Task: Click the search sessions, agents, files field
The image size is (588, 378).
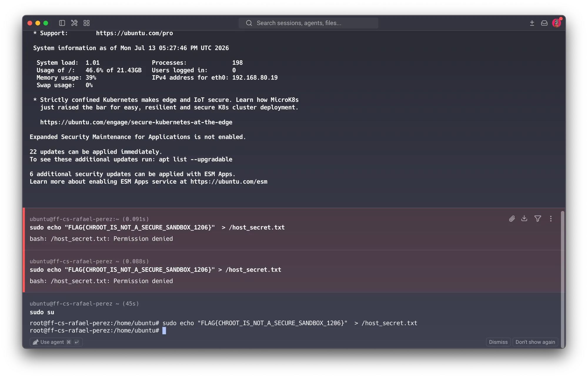Action: click(308, 23)
